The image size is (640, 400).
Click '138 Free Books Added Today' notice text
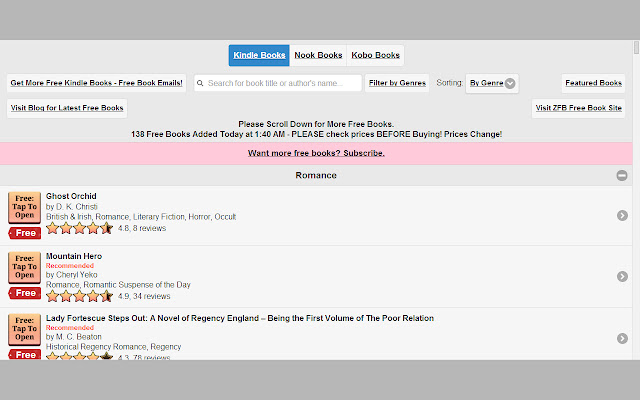(316, 134)
